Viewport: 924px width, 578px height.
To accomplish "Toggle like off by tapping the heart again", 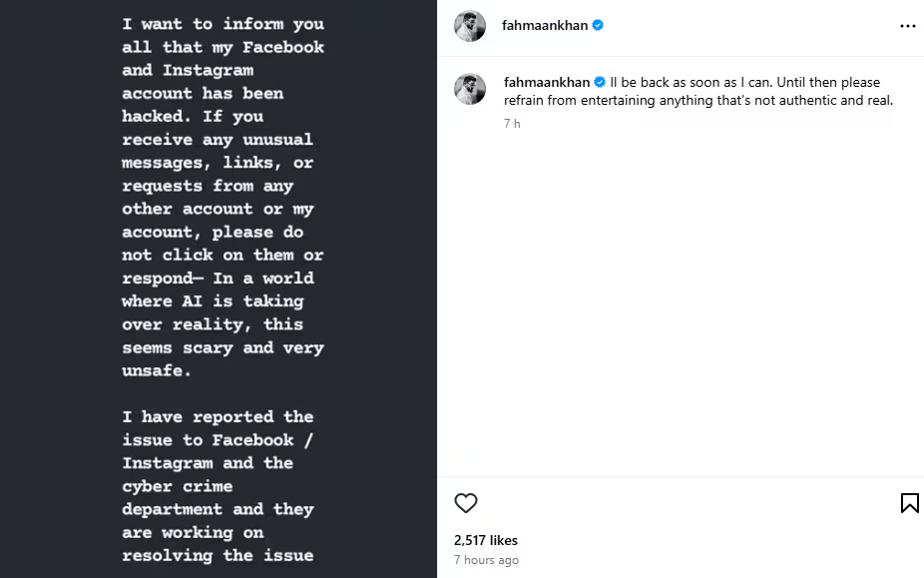I will [x=466, y=503].
